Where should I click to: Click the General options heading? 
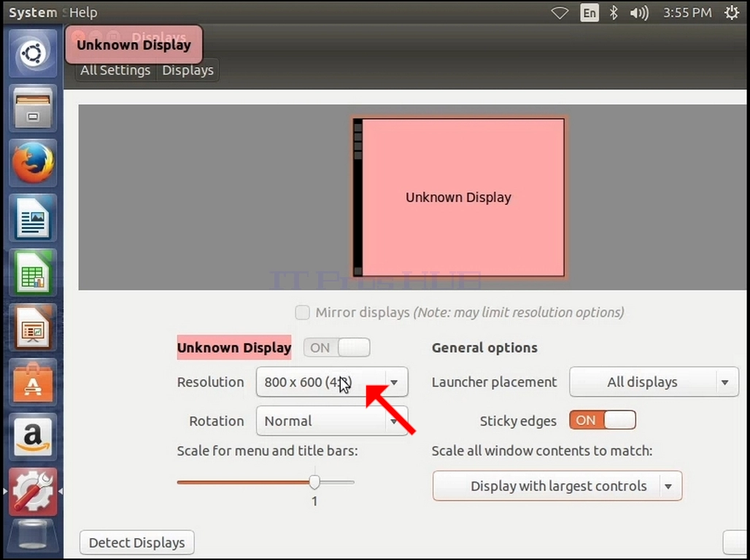tap(484, 348)
